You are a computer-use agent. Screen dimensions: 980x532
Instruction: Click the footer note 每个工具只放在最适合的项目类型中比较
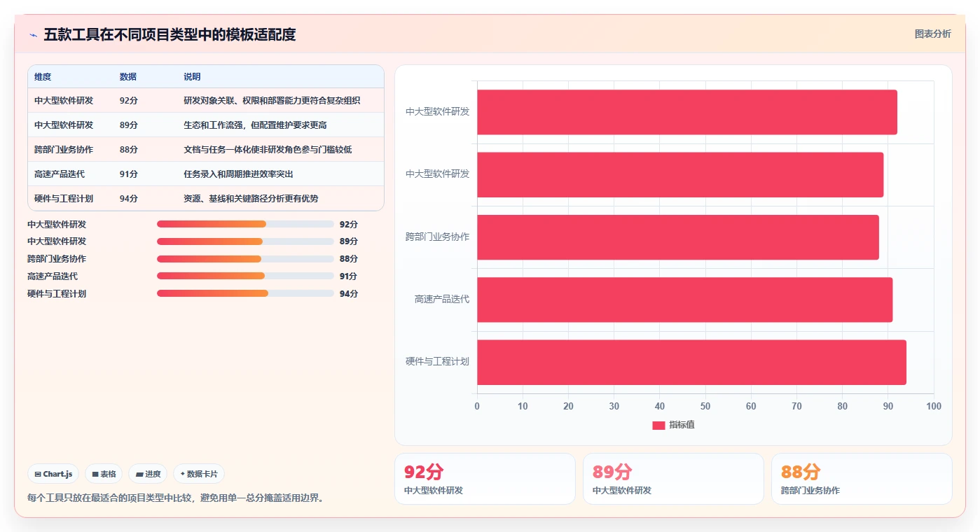click(x=113, y=498)
